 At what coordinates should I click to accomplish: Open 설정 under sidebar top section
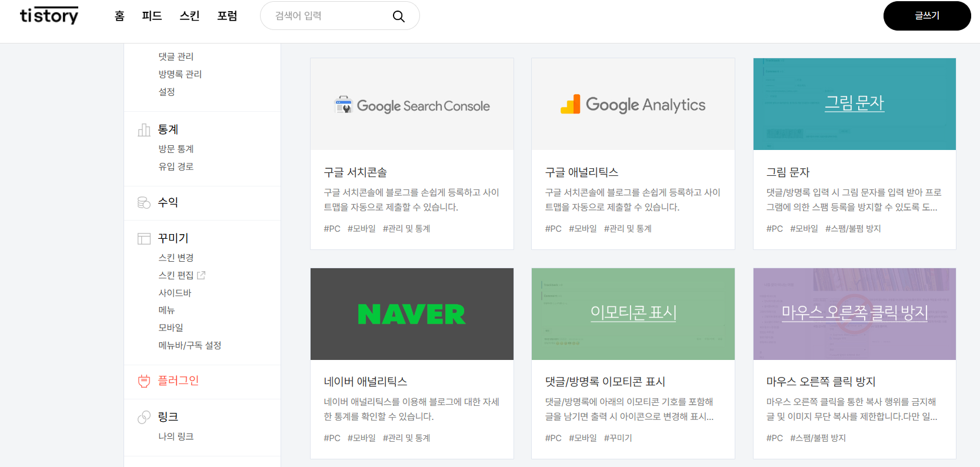(166, 92)
